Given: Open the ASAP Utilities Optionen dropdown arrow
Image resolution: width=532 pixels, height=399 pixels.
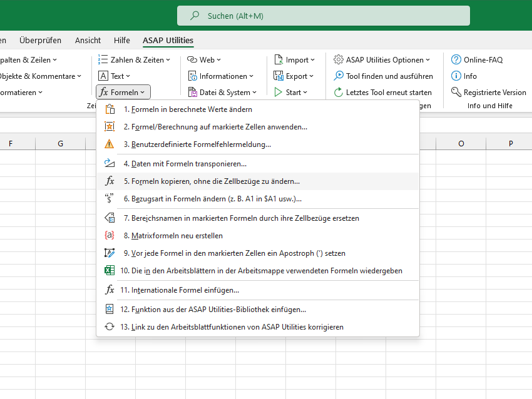Looking at the screenshot, I should [428, 59].
